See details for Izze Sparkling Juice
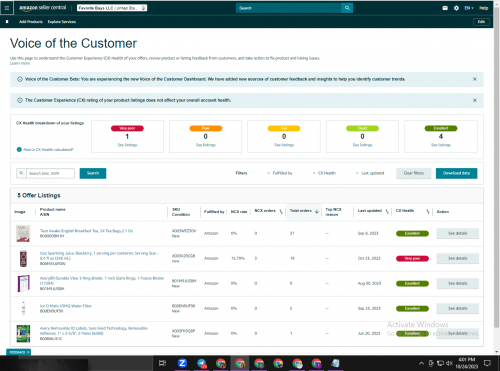The width and height of the screenshot is (500, 371). tap(458, 258)
